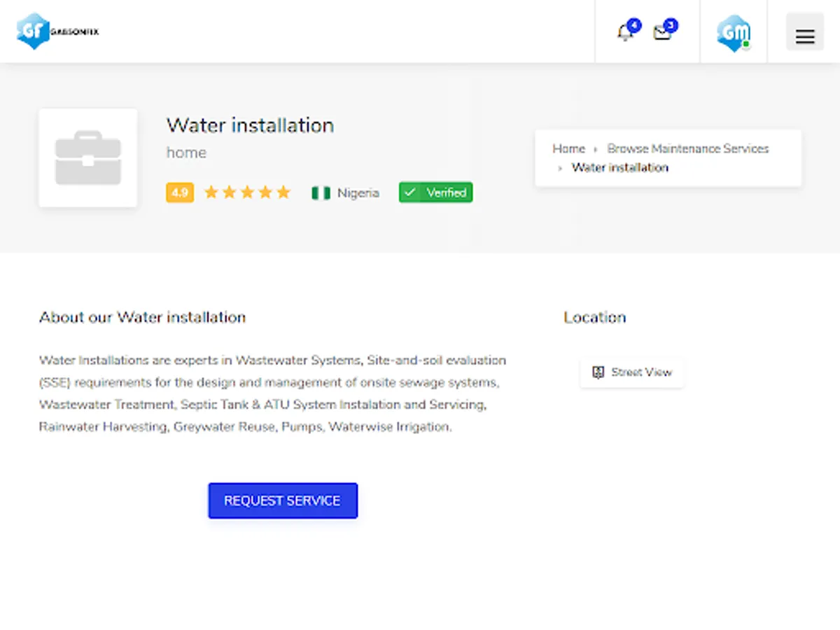Click the green Verified badge
This screenshot has height=630, width=840.
coord(436,192)
